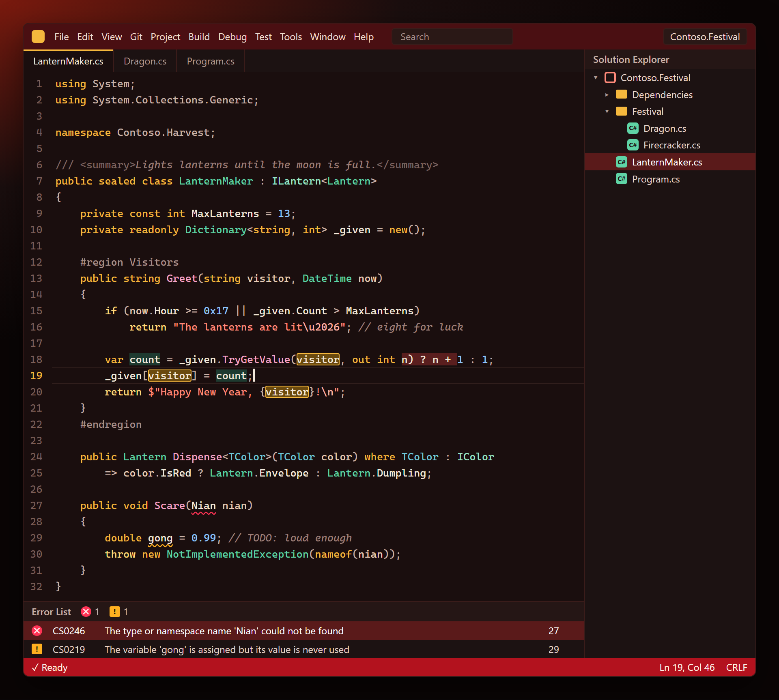
Task: Select the CS0219 'gong' warning message row
Action: pyautogui.click(x=304, y=649)
